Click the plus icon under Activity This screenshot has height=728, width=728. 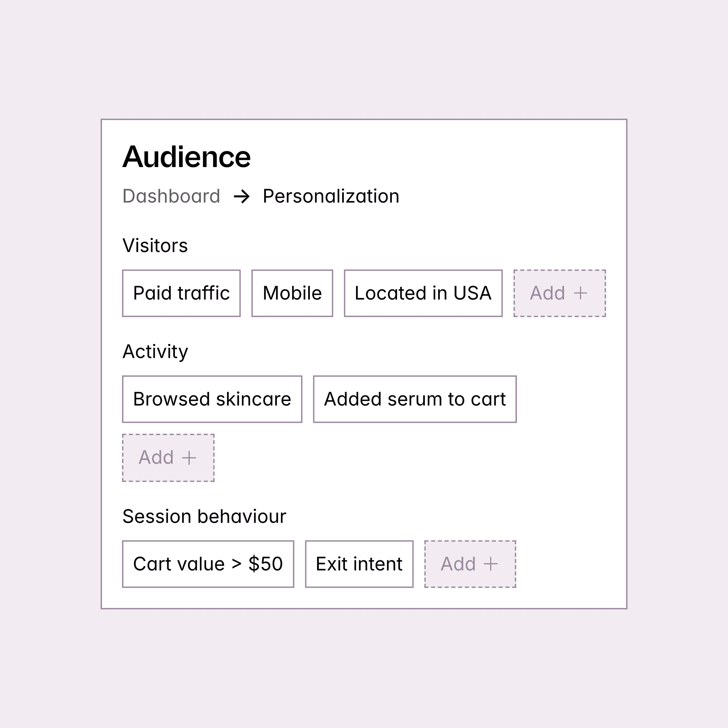coord(189,458)
